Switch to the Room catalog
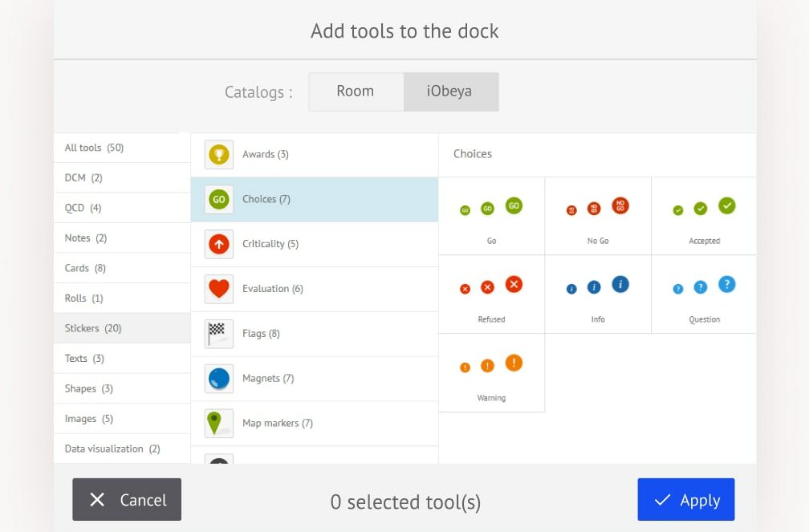Image resolution: width=809 pixels, height=532 pixels. point(356,91)
